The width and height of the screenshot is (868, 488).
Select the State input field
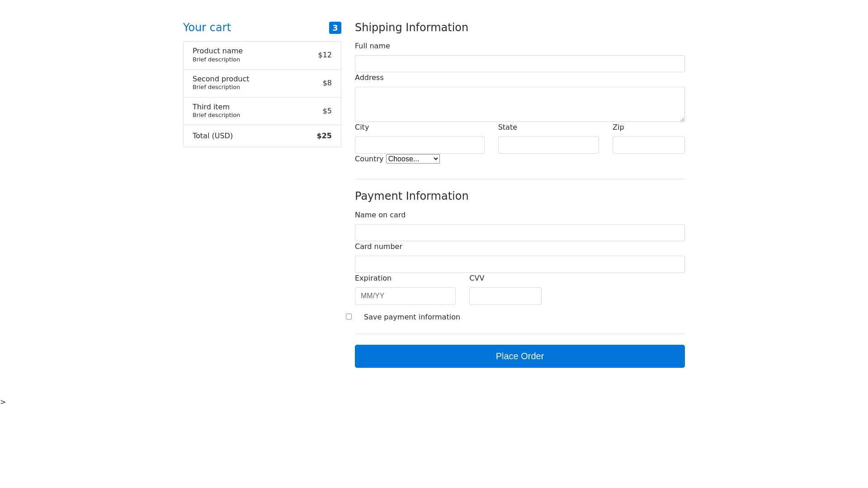(548, 145)
